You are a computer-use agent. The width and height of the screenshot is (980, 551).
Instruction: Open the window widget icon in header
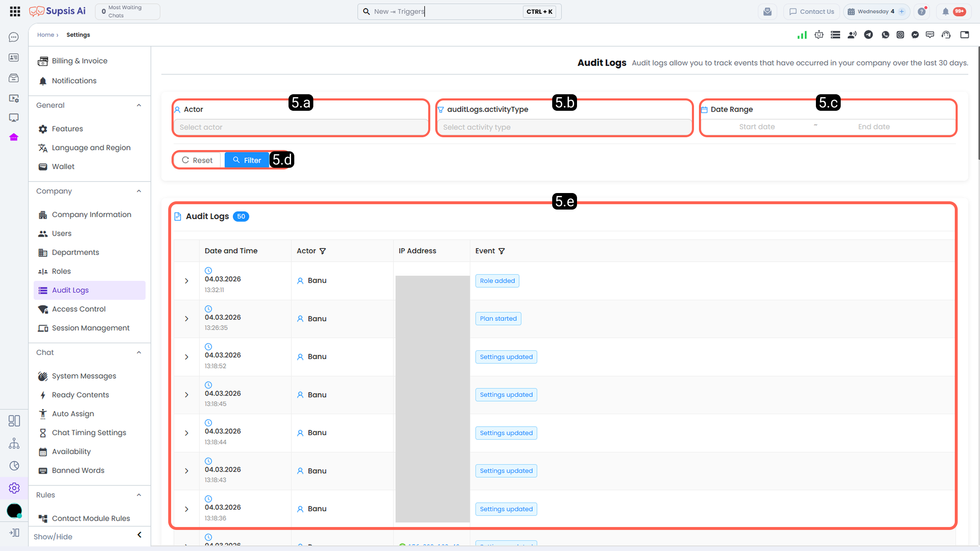click(x=965, y=35)
